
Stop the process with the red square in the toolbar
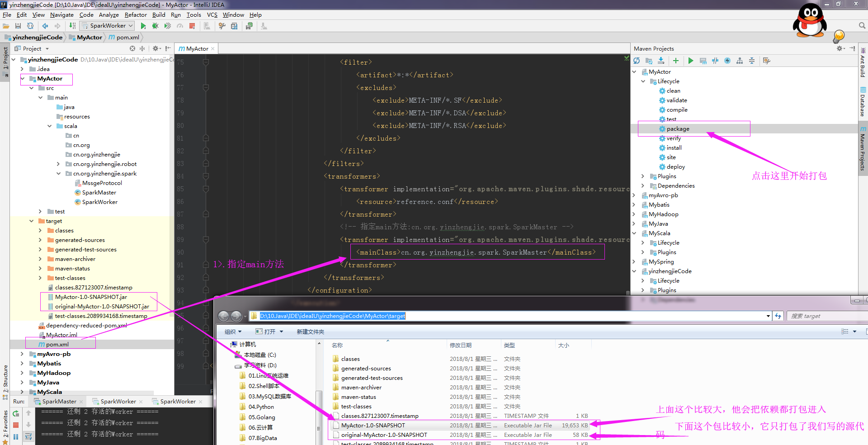tap(192, 26)
